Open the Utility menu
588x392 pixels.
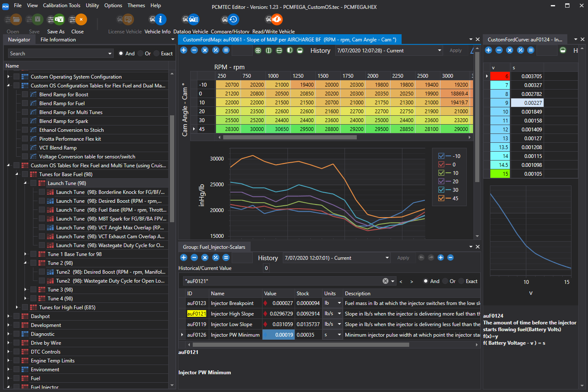92,5
